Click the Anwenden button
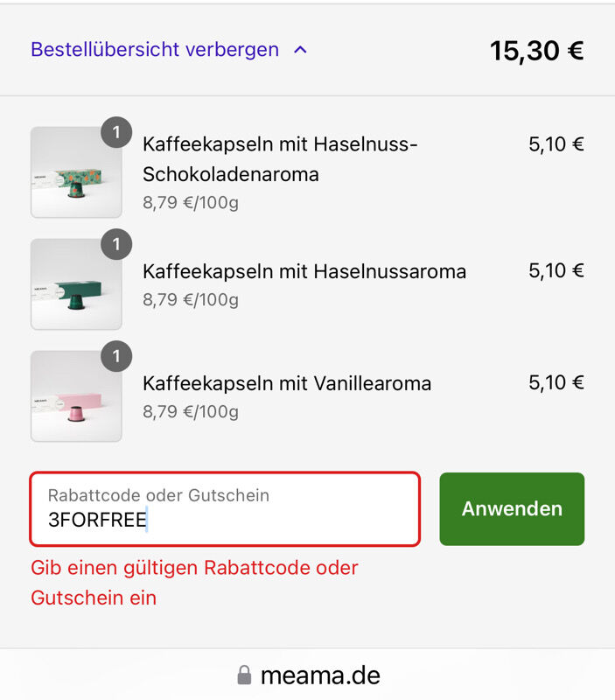This screenshot has width=615, height=700. 512,509
